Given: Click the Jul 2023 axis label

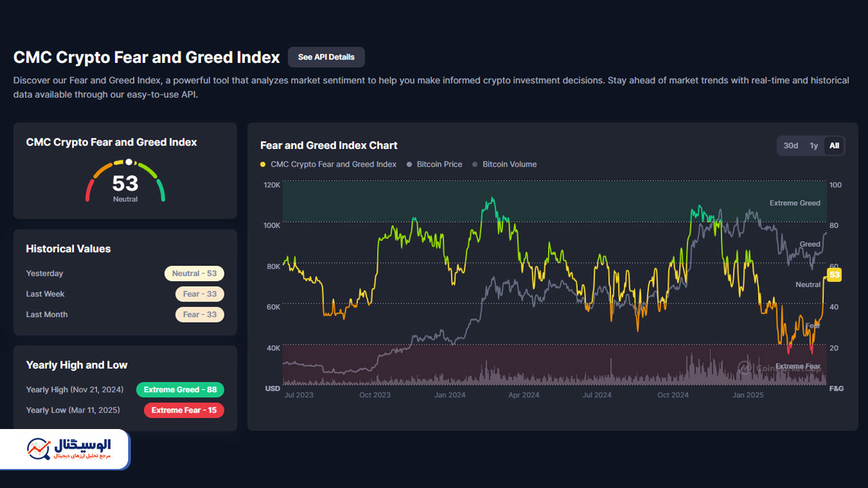Looking at the screenshot, I should point(299,394).
